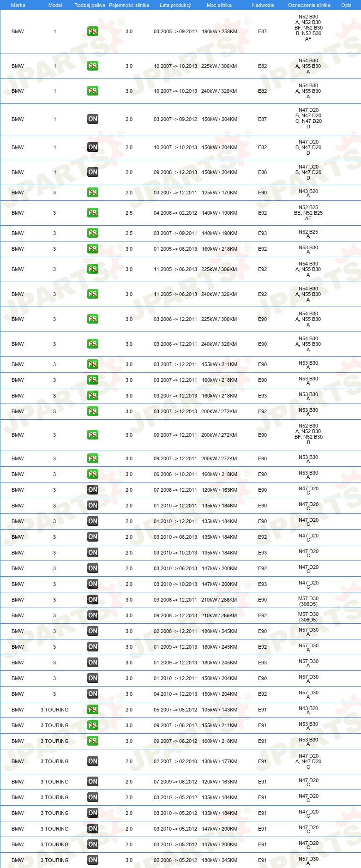Click 'M57 D30 (306D5)' in E90 row
361x868 pixels.
click(308, 601)
